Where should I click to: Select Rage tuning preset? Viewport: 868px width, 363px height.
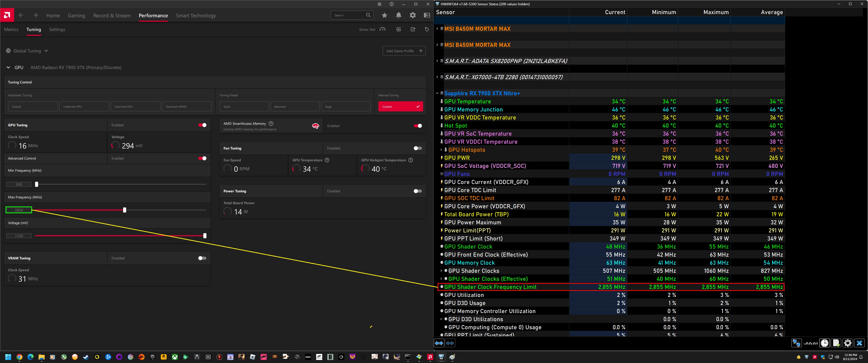(346, 106)
